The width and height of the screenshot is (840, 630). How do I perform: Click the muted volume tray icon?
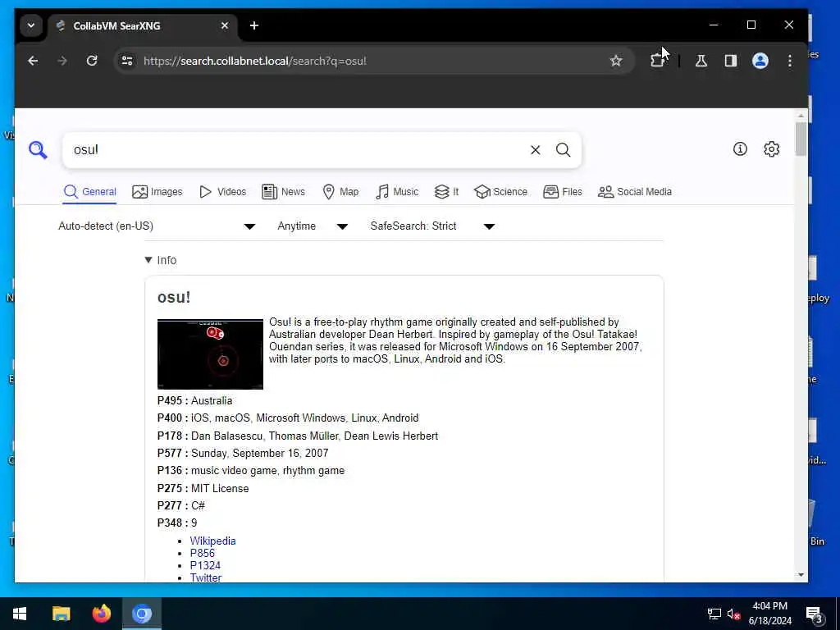733,614
